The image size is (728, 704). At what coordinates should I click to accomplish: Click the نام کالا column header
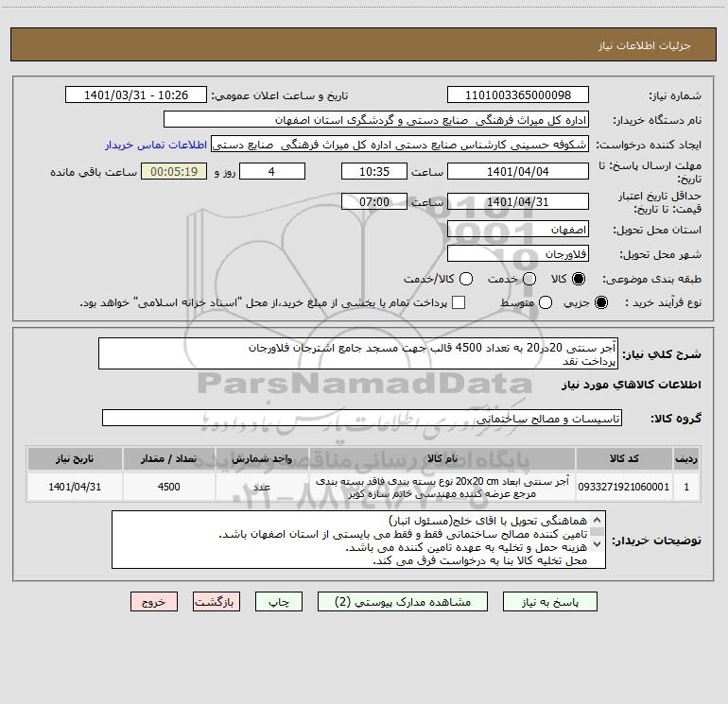click(442, 459)
